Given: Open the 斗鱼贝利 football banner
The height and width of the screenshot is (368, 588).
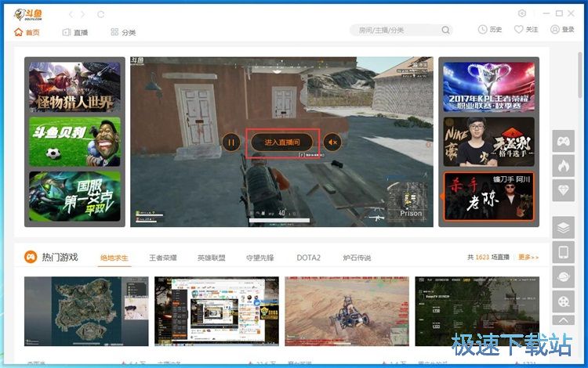Looking at the screenshot, I should pos(74,142).
